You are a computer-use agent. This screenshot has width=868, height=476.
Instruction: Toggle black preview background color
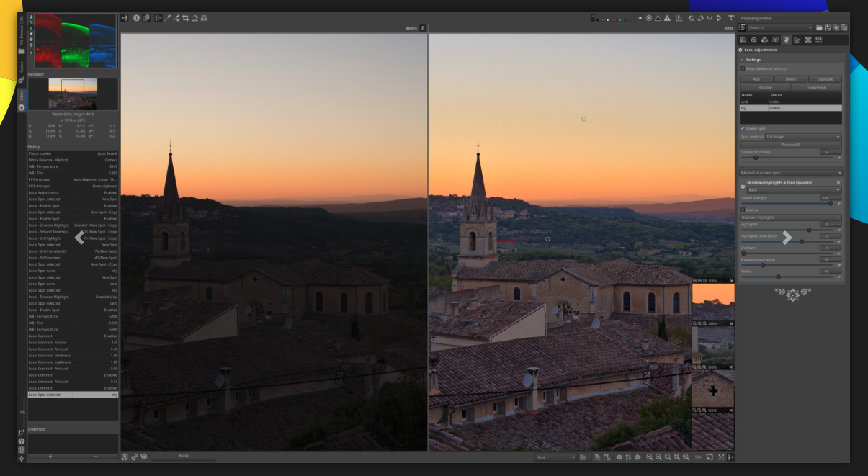point(598,19)
